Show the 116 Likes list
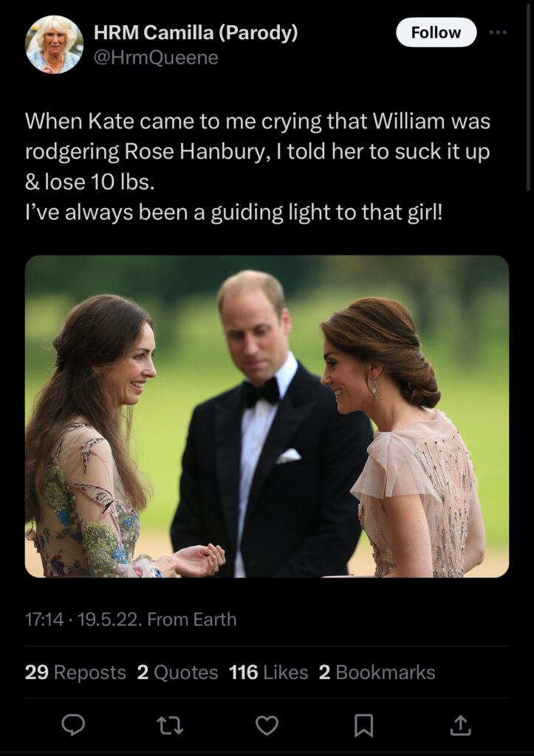 [268, 672]
